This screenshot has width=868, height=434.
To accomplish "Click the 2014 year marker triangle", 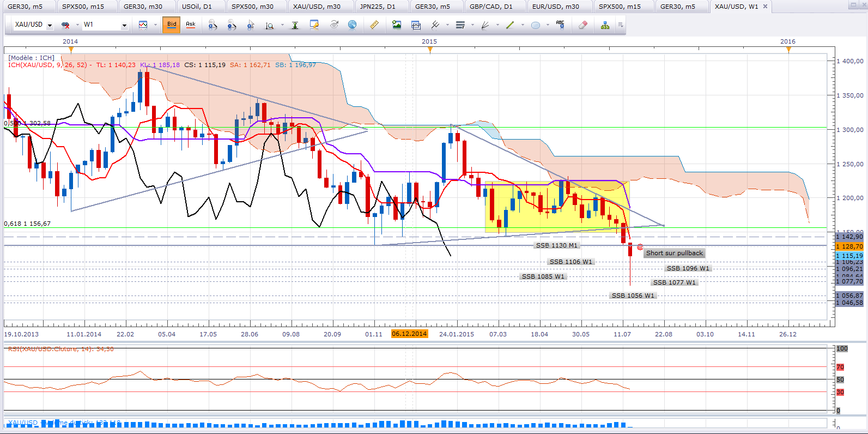I will 71,50.
